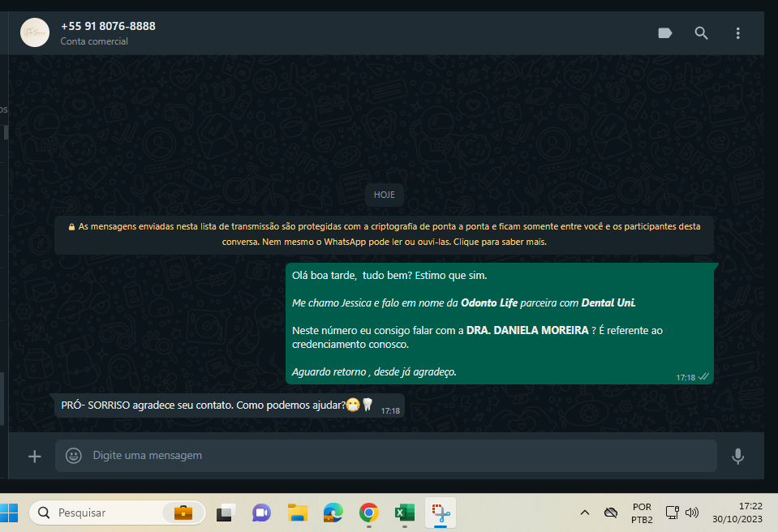Screen dimensions: 778x532
Task: Switch to Google Chrome in taskbar
Action: (368, 513)
